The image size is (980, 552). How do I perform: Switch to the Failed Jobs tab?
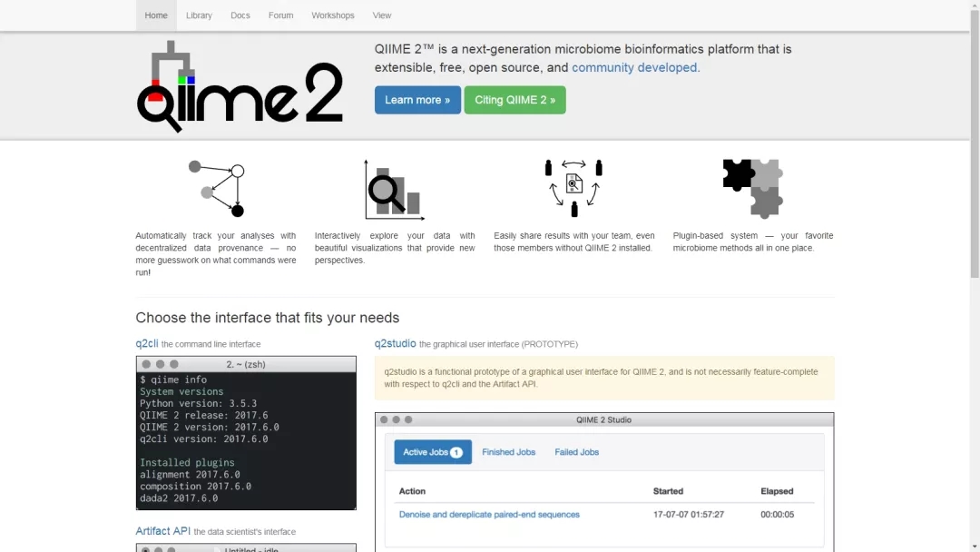[x=577, y=452]
